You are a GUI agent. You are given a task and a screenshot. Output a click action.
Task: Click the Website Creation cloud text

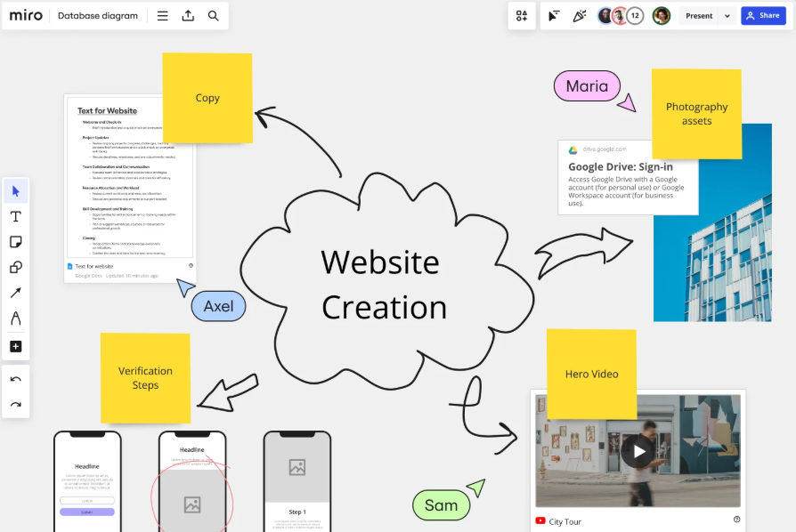click(x=383, y=285)
